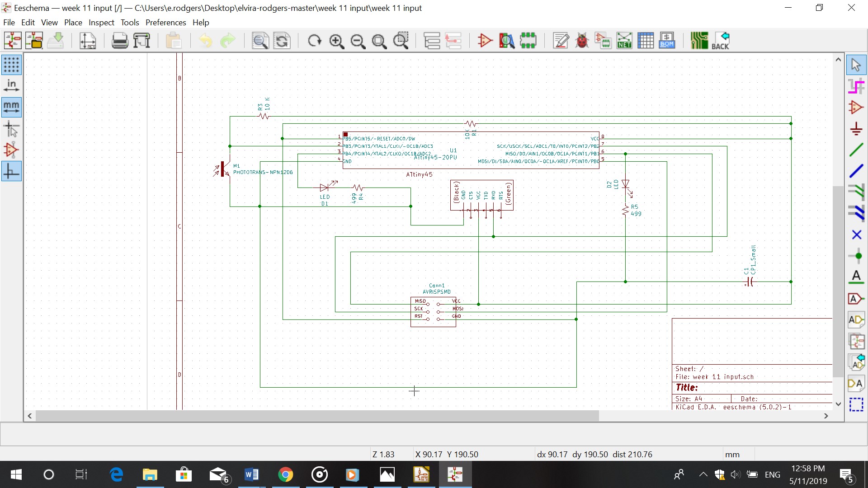Switch units to millimeters
The width and height of the screenshot is (868, 488).
point(11,107)
